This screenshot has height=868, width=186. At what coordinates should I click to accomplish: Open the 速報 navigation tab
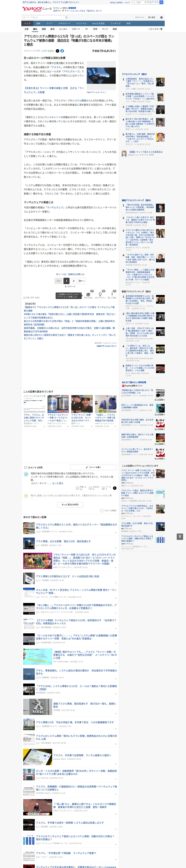point(38,24)
